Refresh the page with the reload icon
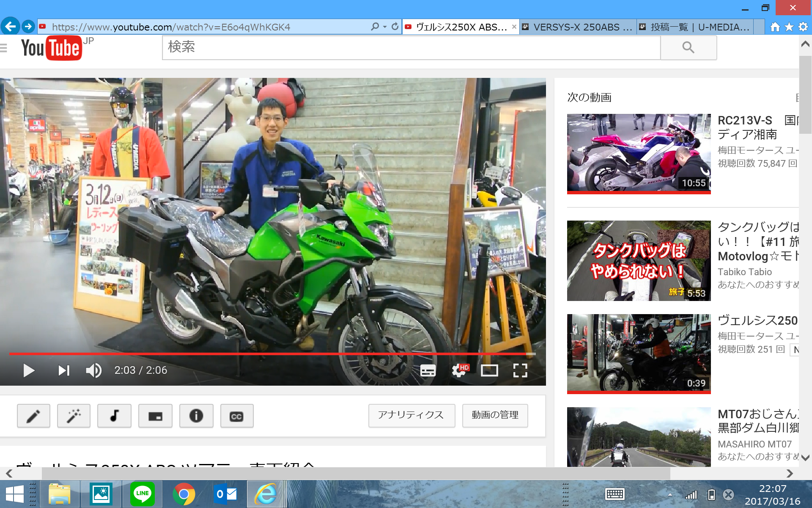The image size is (812, 508). 395,27
